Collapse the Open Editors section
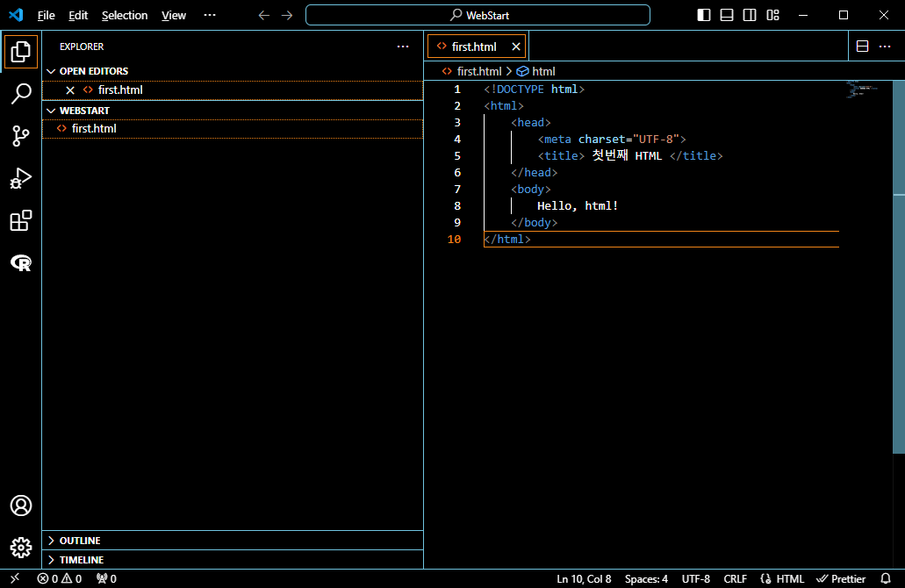The width and height of the screenshot is (905, 588). click(233, 71)
